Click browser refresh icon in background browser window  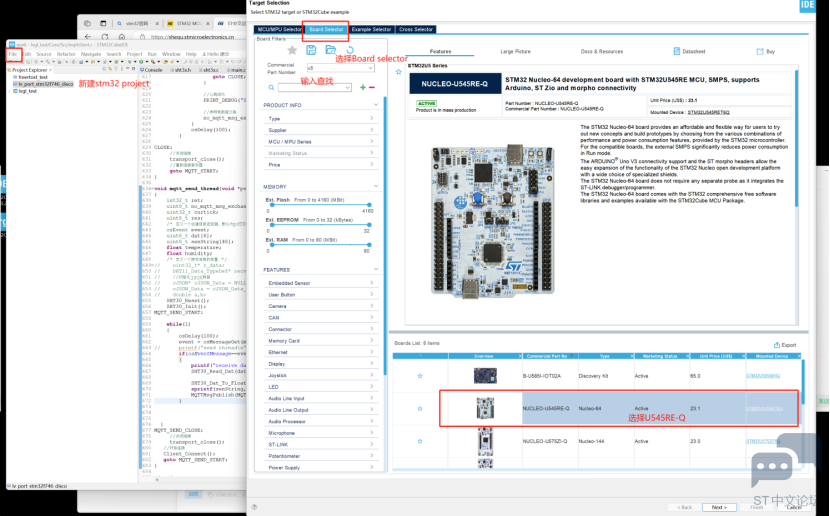(x=105, y=37)
